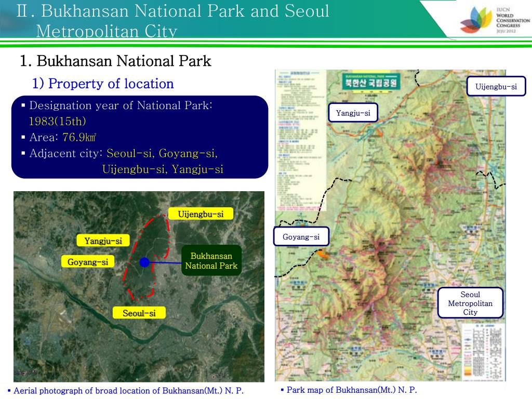
Task: Click yellow 'Seoul-si' label on aerial photo
Action: [139, 313]
